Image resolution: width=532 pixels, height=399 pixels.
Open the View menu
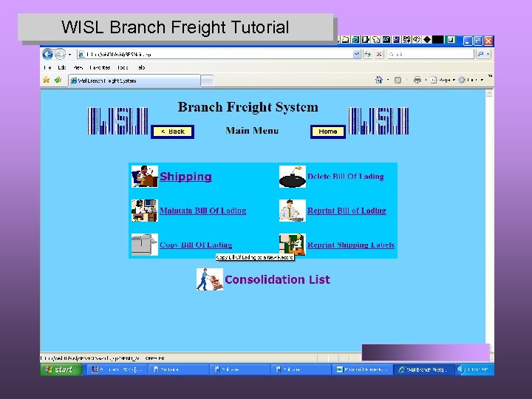click(78, 67)
